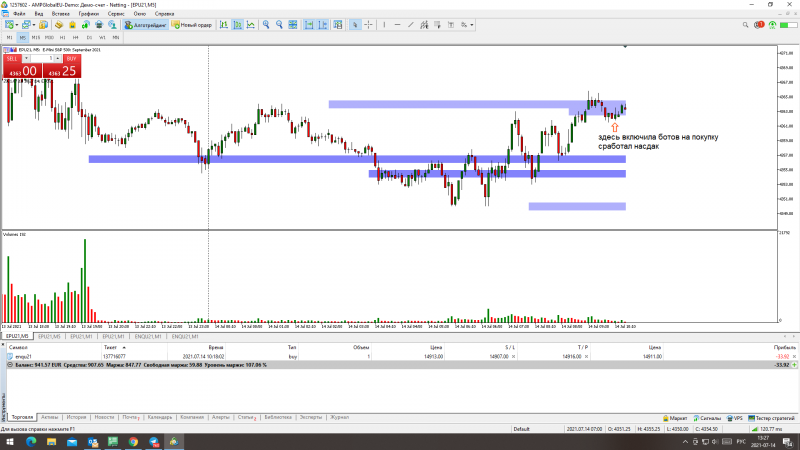Click the Новый ордер button
Image resolution: width=800 pixels, height=450 pixels.
(192, 24)
